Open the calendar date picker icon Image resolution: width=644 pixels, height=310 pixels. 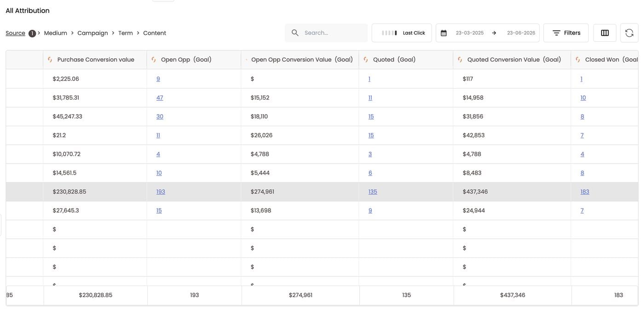[x=443, y=33]
